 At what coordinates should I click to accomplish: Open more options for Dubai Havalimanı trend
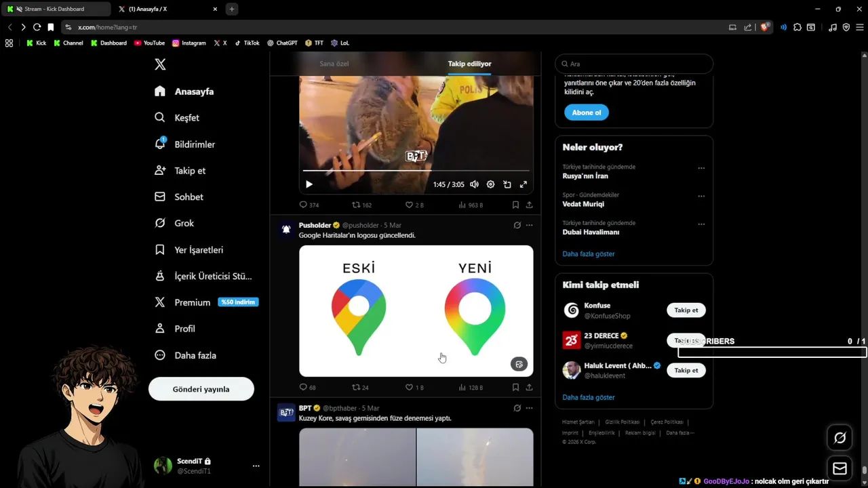701,224
